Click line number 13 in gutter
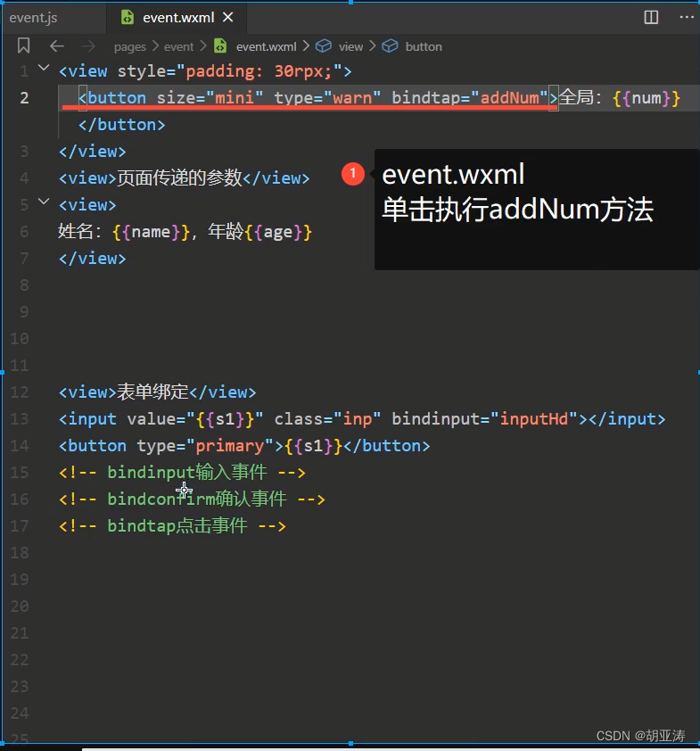This screenshot has width=700, height=751. pyautogui.click(x=20, y=419)
